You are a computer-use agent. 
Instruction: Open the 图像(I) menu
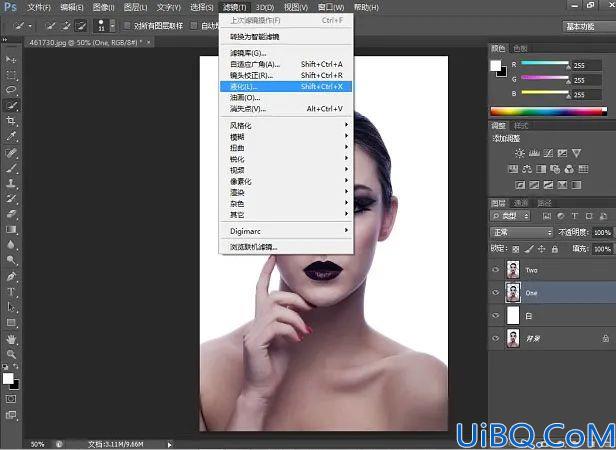tap(103, 7)
